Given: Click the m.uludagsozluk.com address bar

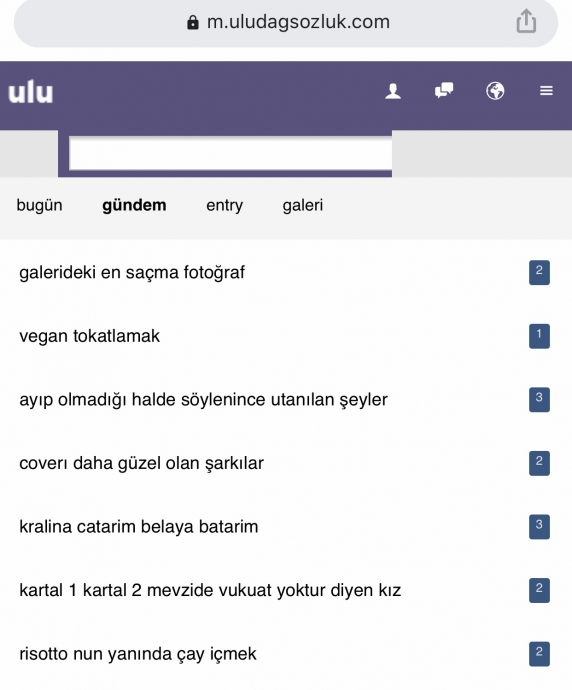Looking at the screenshot, I should point(286,22).
